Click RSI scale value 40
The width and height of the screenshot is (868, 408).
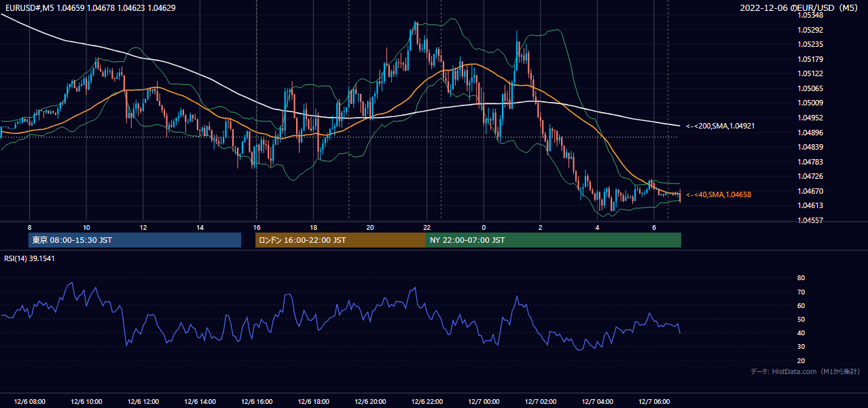801,333
